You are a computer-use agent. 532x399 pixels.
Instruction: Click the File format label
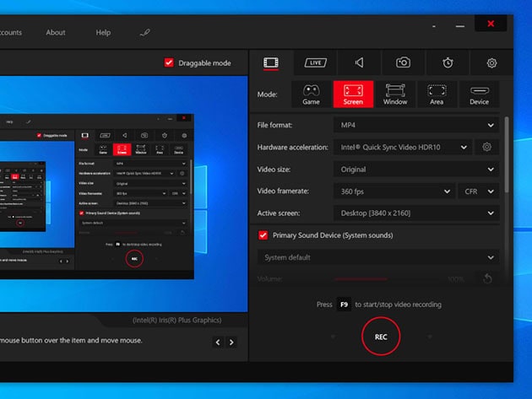click(274, 125)
